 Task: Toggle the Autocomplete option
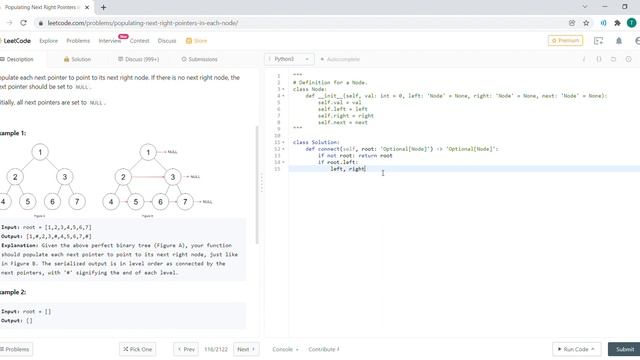tap(340, 59)
